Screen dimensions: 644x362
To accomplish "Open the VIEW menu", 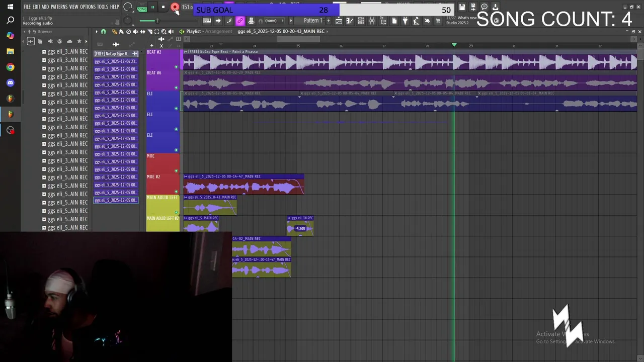I will click(x=73, y=7).
